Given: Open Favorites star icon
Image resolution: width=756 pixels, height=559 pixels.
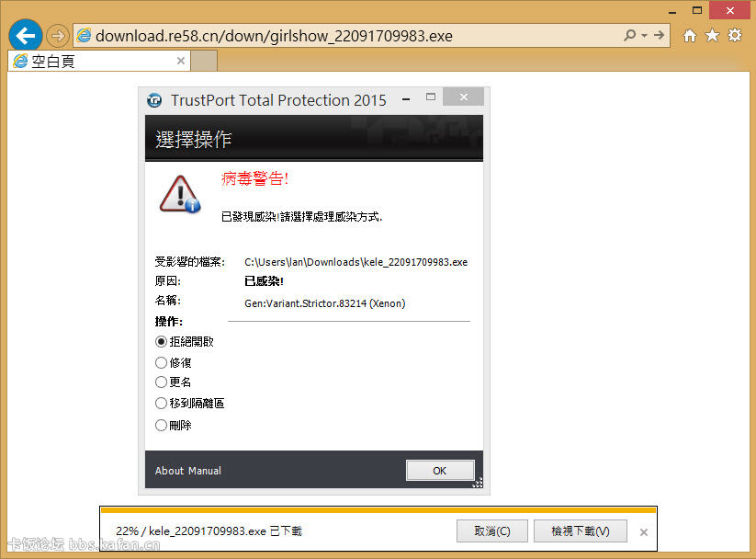Looking at the screenshot, I should (712, 35).
